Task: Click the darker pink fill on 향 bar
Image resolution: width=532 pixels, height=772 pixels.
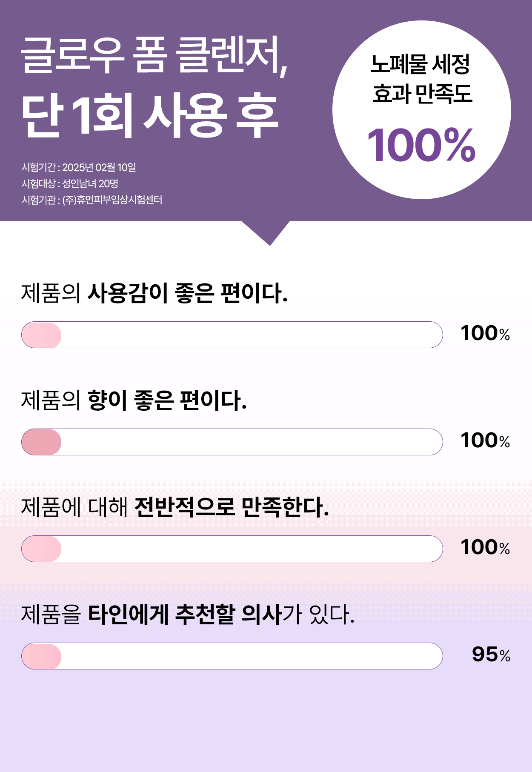Action: point(41,442)
